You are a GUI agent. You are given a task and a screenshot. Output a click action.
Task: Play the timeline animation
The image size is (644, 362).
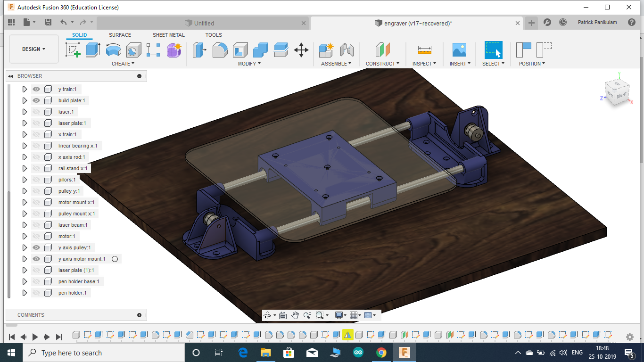tap(35, 337)
